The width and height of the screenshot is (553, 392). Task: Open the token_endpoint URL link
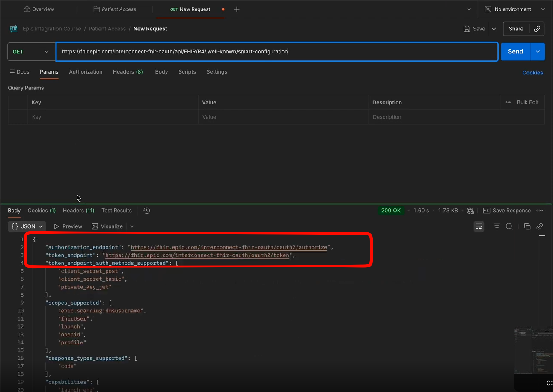point(198,255)
